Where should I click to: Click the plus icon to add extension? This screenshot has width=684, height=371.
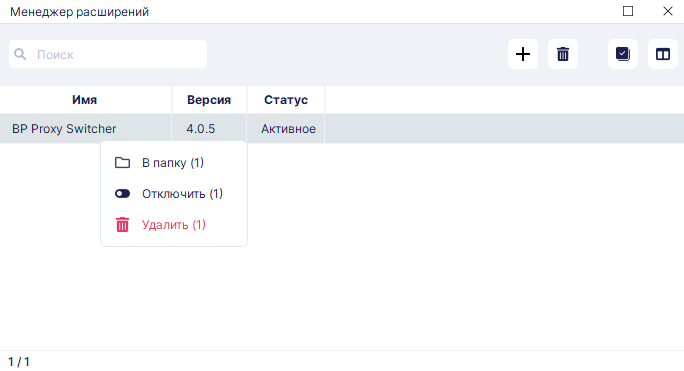tap(523, 54)
